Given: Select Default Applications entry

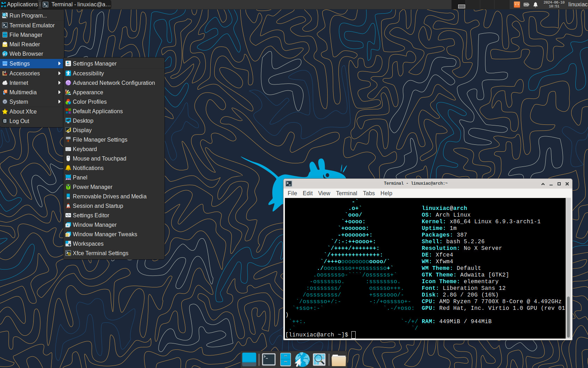Looking at the screenshot, I should (114, 111).
